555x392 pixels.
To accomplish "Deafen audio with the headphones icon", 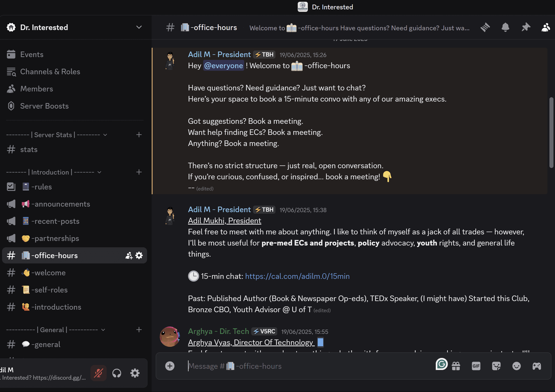I will click(x=117, y=373).
